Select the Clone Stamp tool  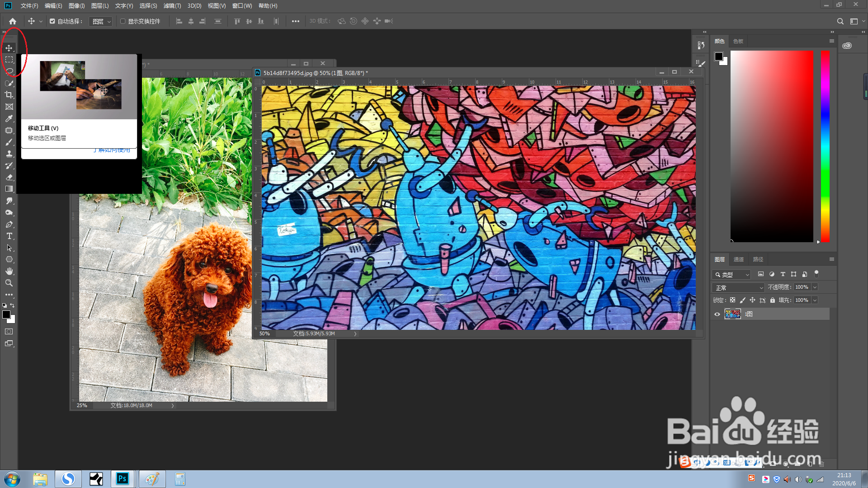pos(9,154)
